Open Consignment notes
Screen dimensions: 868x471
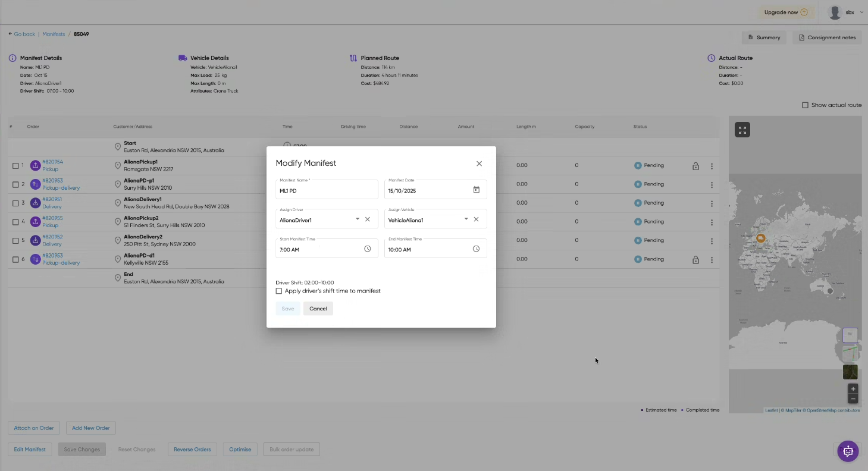[x=826, y=37]
